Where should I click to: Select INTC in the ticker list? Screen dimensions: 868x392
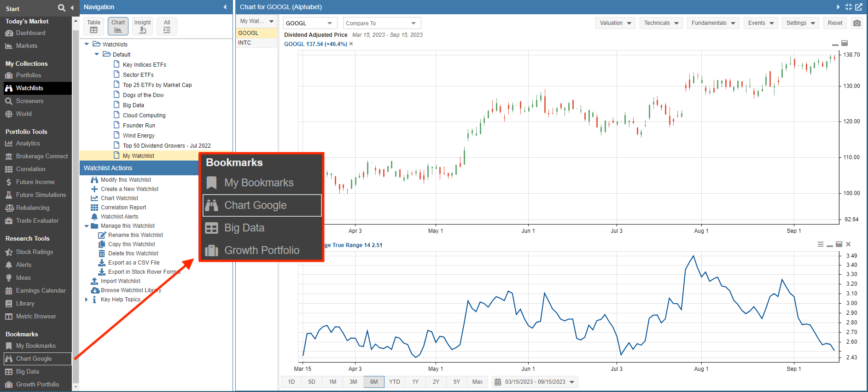256,43
